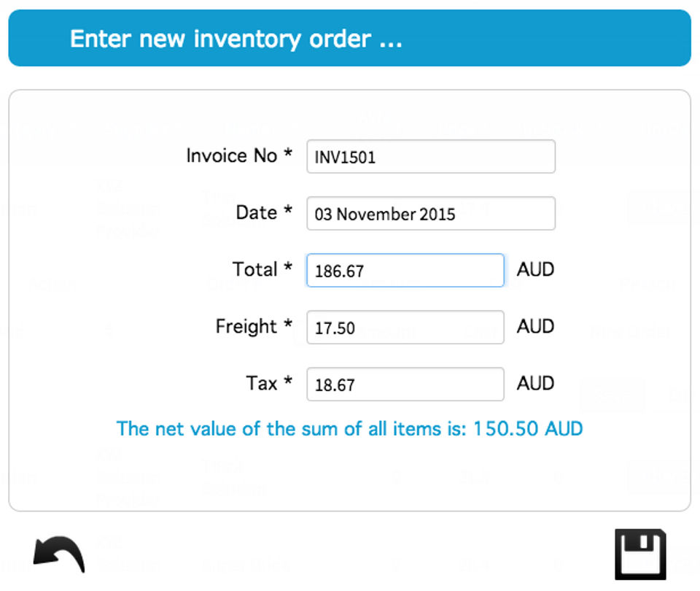Click the AUD label beside the Total field
This screenshot has height=591, width=700.
pos(535,270)
